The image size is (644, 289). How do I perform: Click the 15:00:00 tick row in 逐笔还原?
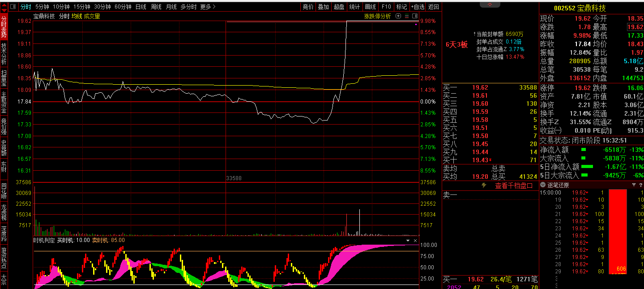(x=592, y=193)
